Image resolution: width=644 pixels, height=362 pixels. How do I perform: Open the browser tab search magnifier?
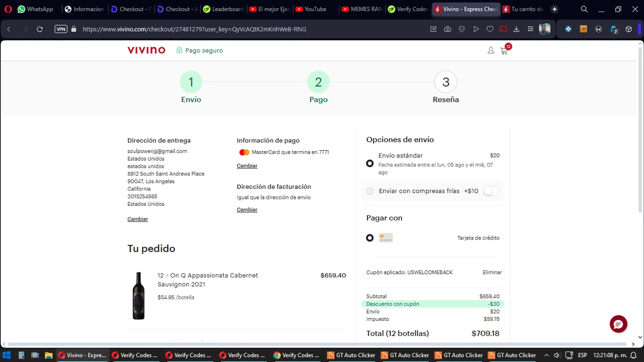pyautogui.click(x=584, y=9)
